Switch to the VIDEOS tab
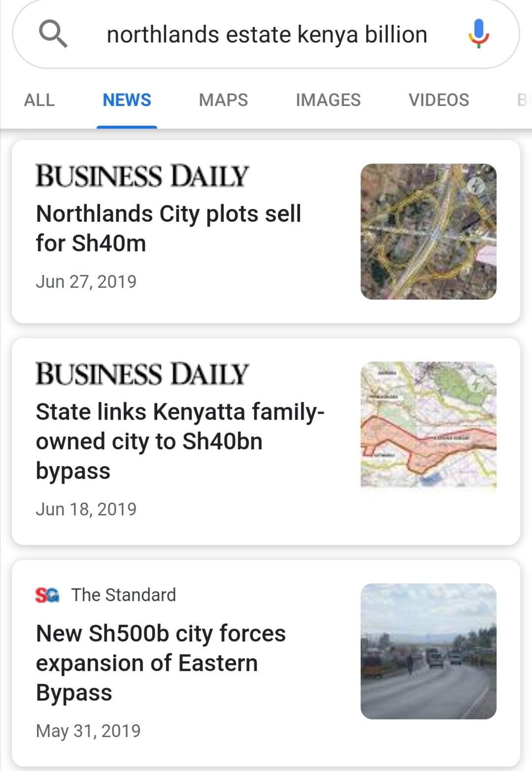Image resolution: width=532 pixels, height=771 pixels. point(438,100)
